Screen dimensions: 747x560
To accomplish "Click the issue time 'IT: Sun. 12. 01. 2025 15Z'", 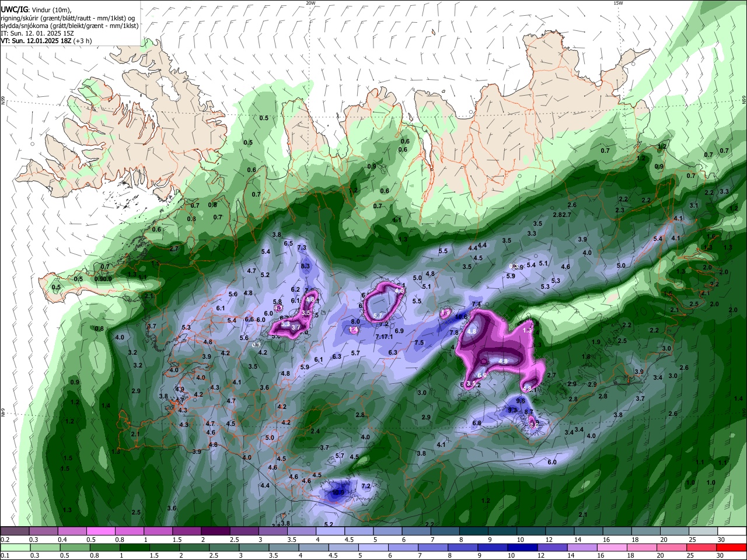I will tap(37, 33).
